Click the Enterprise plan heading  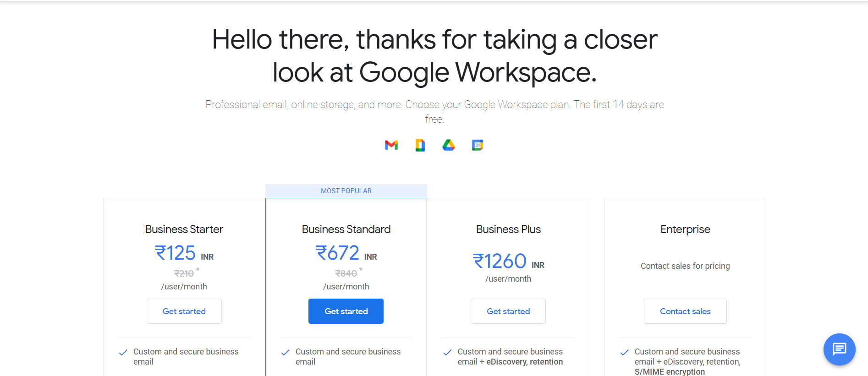click(685, 229)
